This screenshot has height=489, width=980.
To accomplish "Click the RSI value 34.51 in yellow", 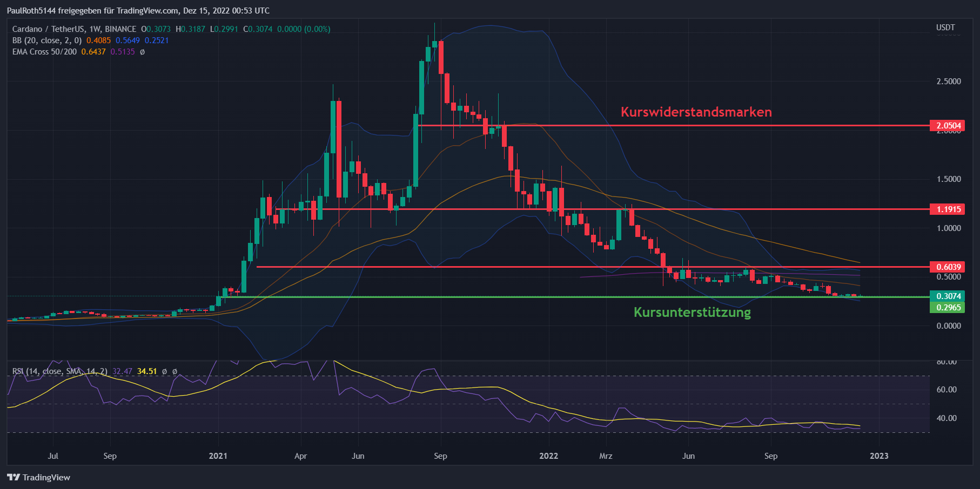I will (147, 371).
